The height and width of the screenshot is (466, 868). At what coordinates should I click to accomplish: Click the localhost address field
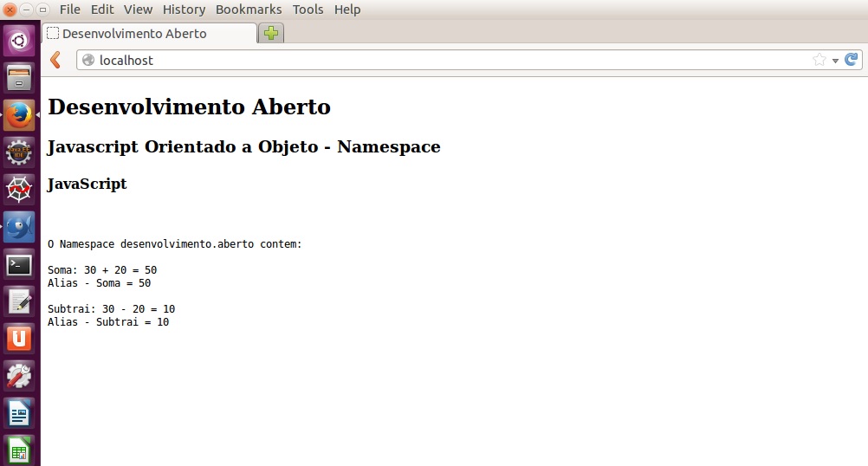pyautogui.click(x=433, y=61)
